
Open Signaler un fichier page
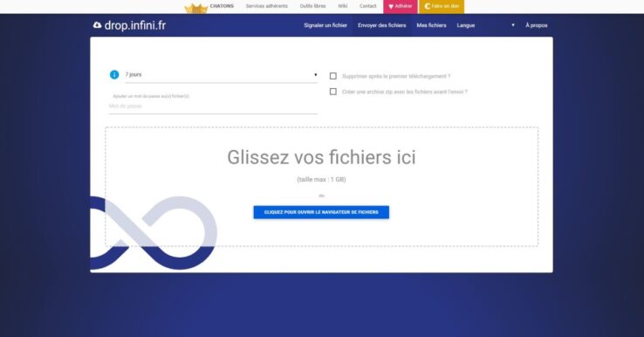(325, 25)
